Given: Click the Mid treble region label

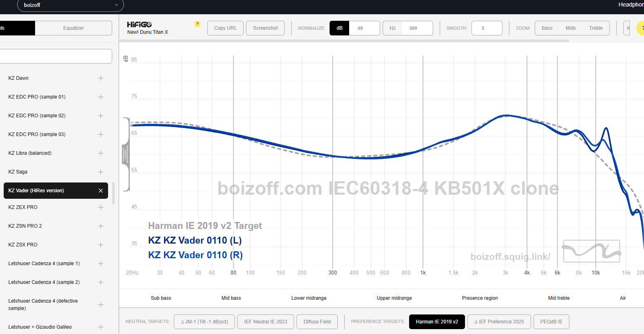Looking at the screenshot, I should (559, 298).
